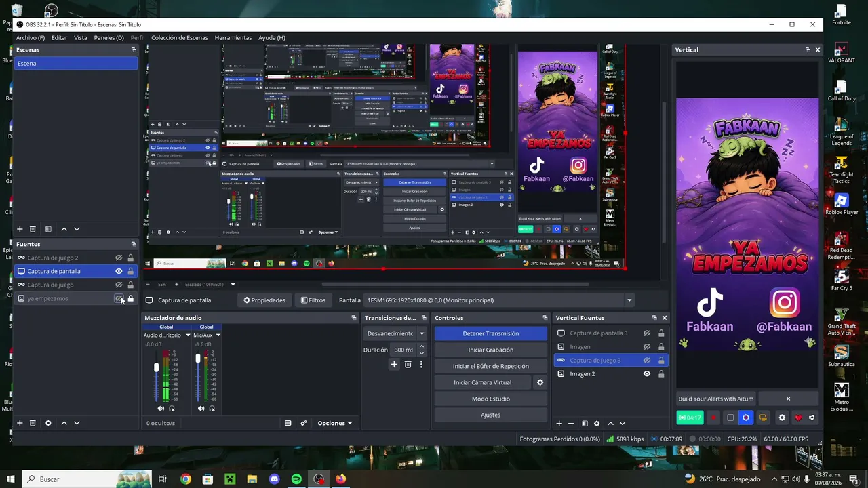The height and width of the screenshot is (488, 868).
Task: Remove the selected scene with the trash icon
Action: (x=33, y=229)
